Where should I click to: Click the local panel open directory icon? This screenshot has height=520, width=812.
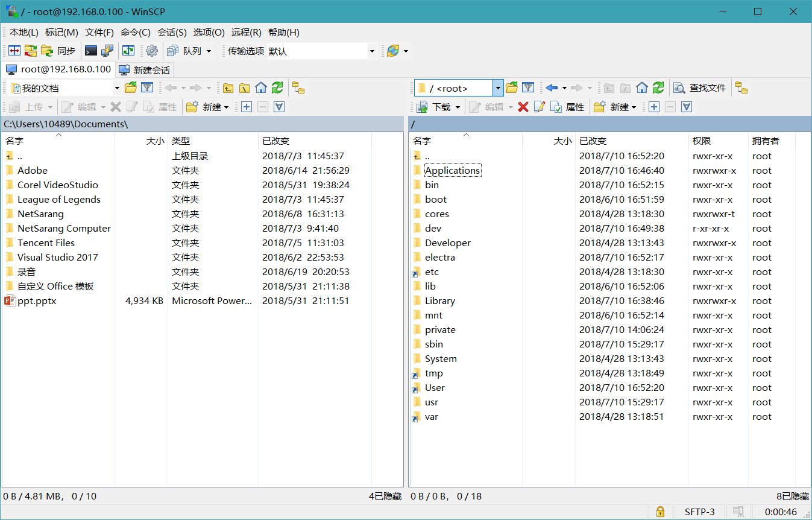tap(130, 88)
